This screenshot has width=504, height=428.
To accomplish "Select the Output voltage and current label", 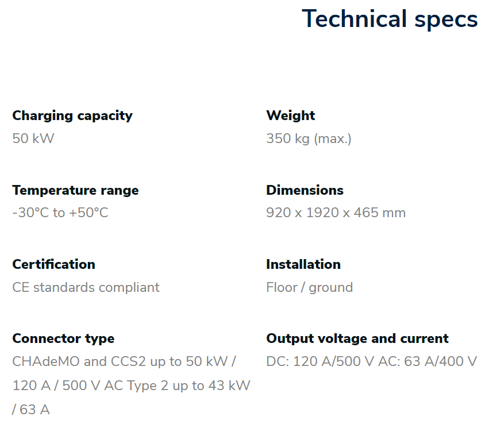I will [357, 339].
